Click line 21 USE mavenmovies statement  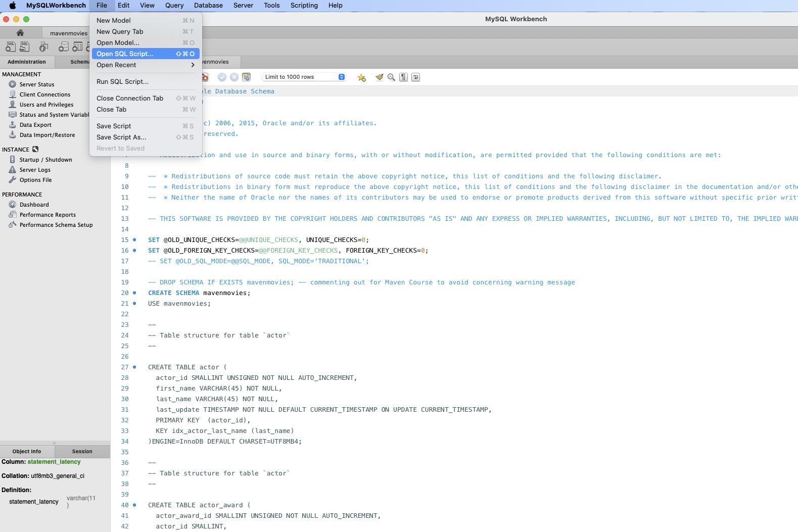[179, 304]
